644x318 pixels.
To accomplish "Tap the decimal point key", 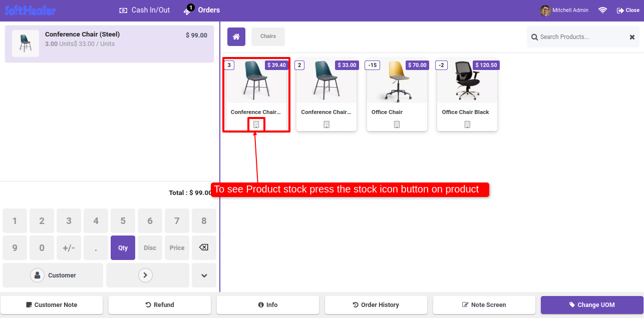I will click(x=96, y=247).
